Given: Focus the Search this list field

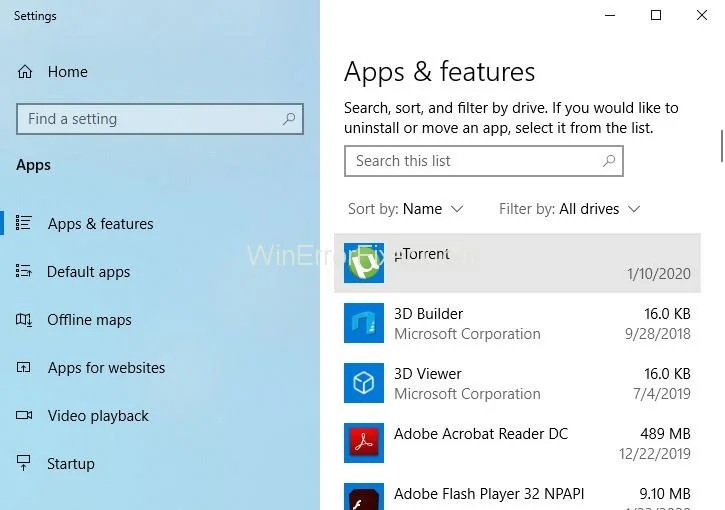Looking at the screenshot, I should pos(484,161).
